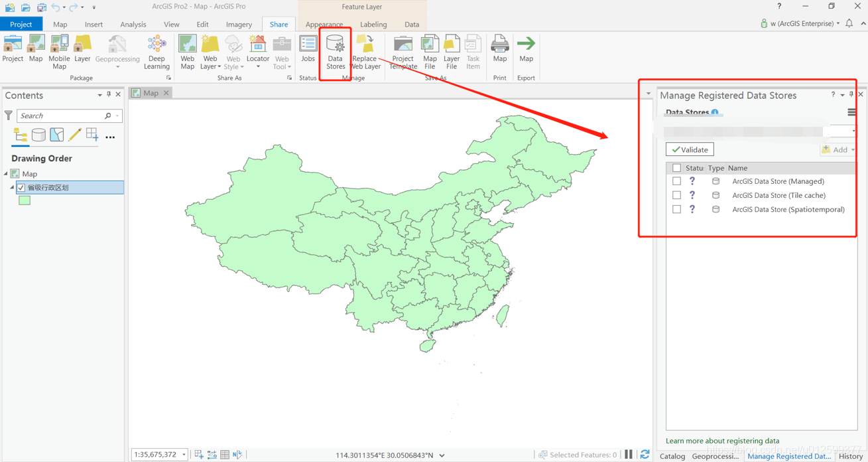Switch to the History pane tab
The width and height of the screenshot is (868, 462).
(x=850, y=456)
